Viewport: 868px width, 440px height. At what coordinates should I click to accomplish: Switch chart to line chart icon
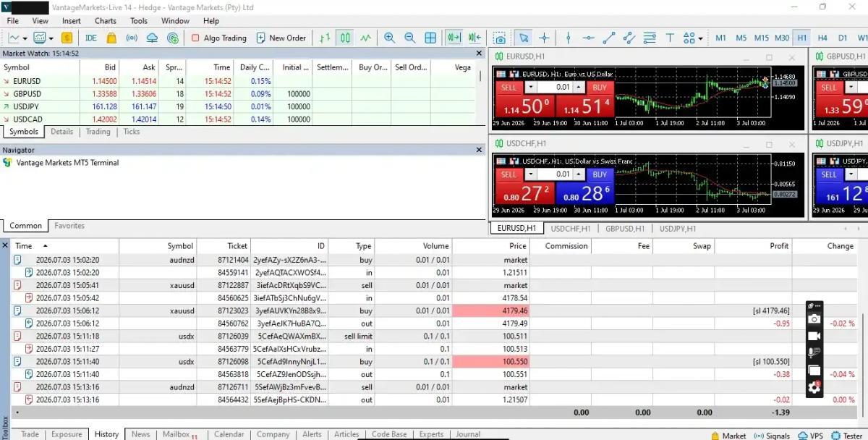click(x=366, y=38)
